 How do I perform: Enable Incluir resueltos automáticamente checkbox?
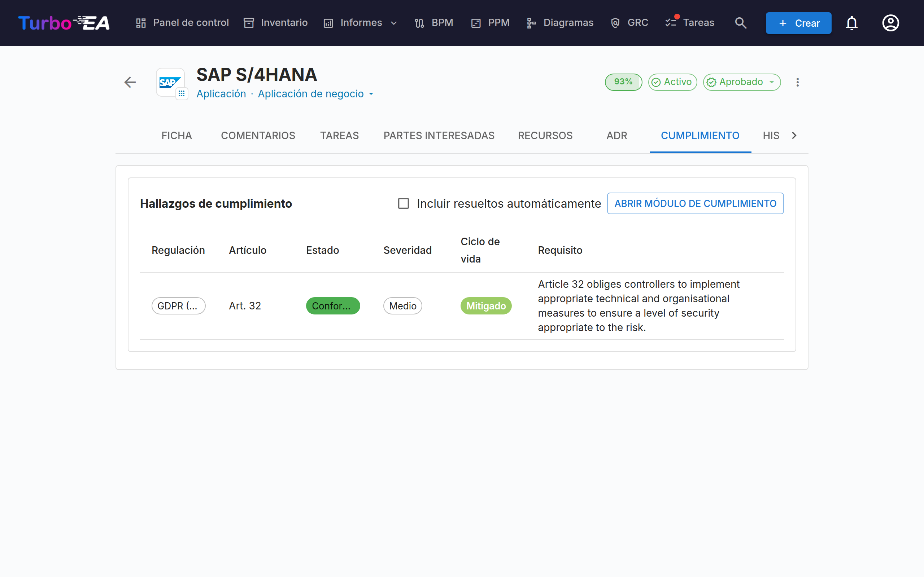[404, 203]
